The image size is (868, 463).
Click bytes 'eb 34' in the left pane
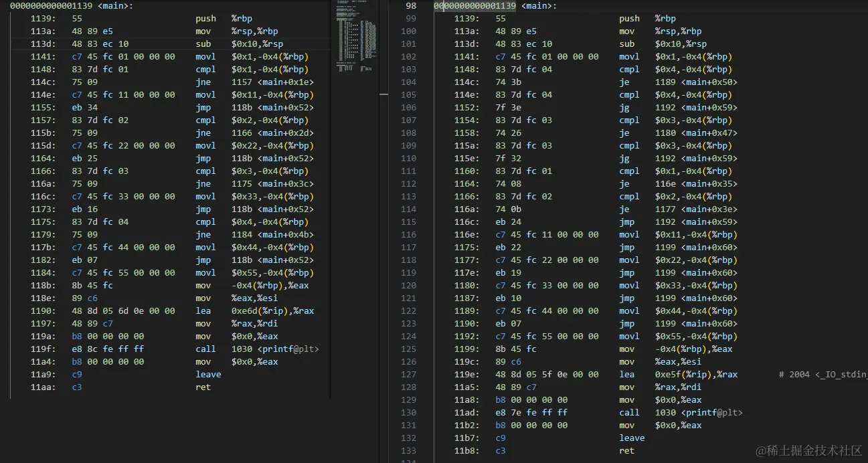coord(84,108)
